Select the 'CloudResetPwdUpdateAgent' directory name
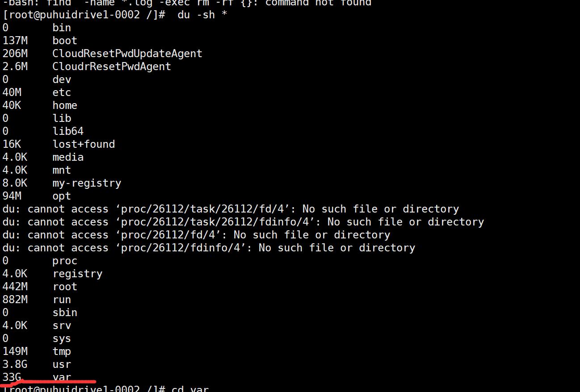This screenshot has height=392, width=580. [x=127, y=54]
